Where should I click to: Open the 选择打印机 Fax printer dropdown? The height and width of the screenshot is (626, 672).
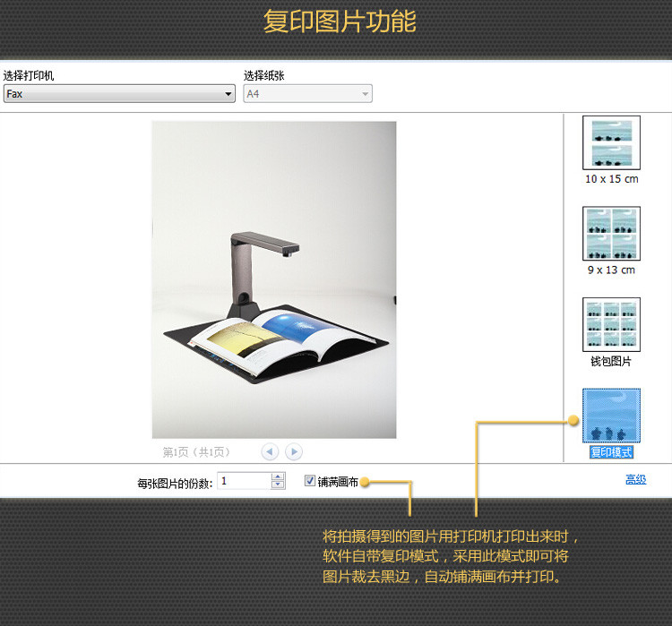[118, 94]
